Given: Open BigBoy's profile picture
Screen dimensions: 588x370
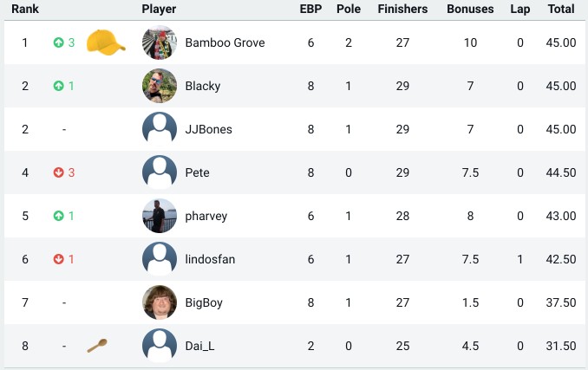Looking at the screenshot, I should coord(160,302).
